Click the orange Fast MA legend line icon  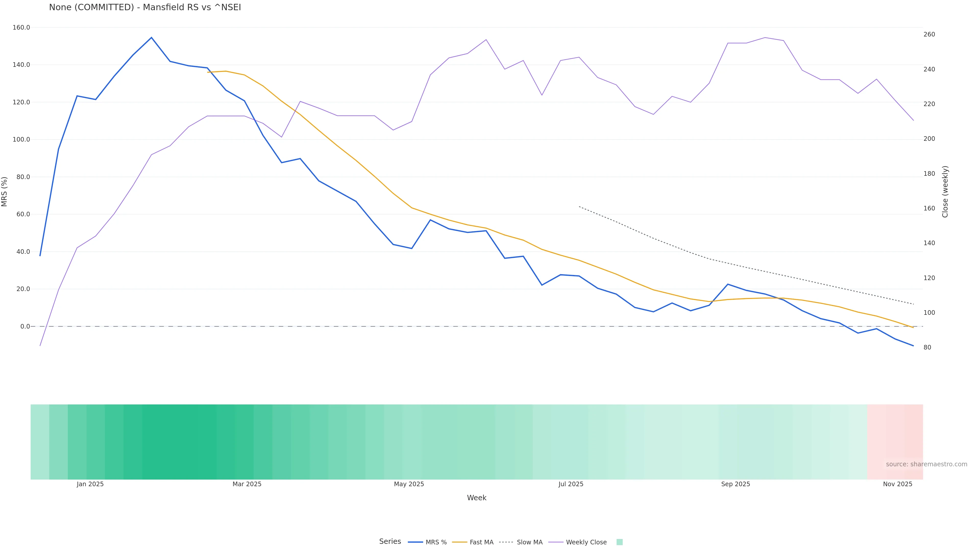point(460,542)
